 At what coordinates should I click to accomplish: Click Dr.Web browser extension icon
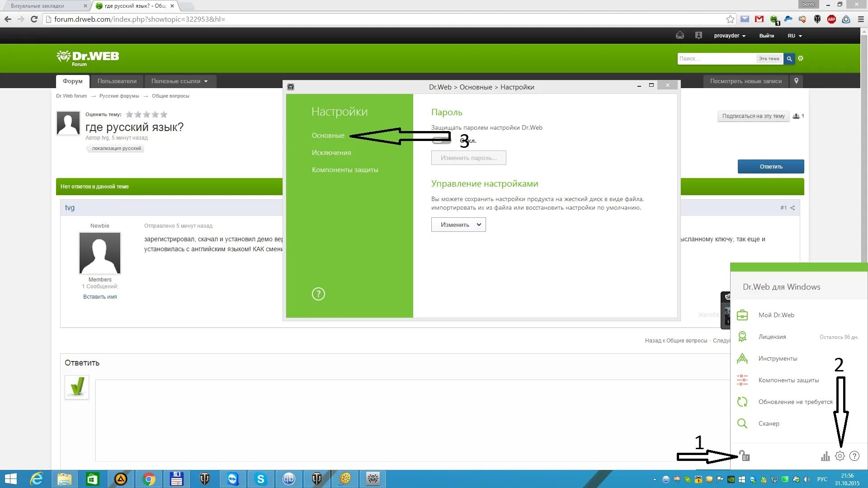(x=774, y=19)
